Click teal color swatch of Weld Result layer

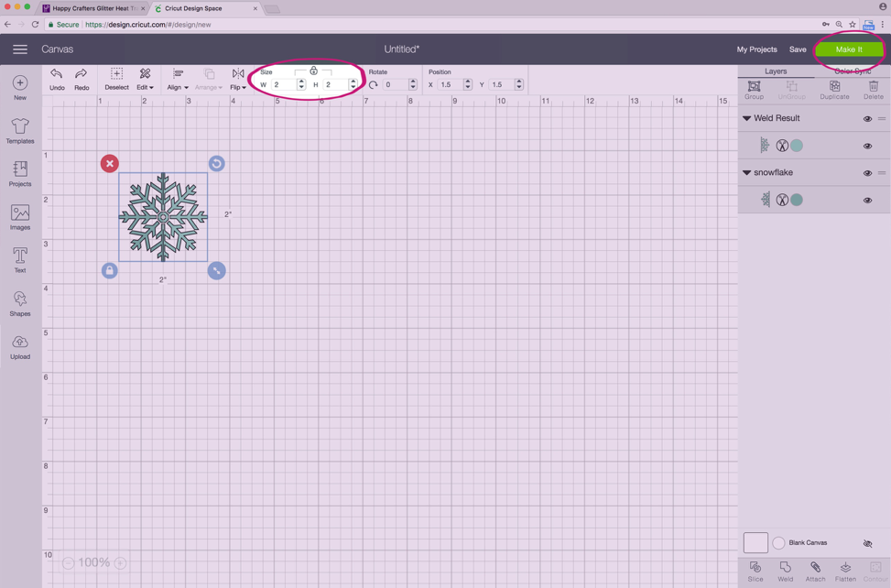tap(797, 146)
